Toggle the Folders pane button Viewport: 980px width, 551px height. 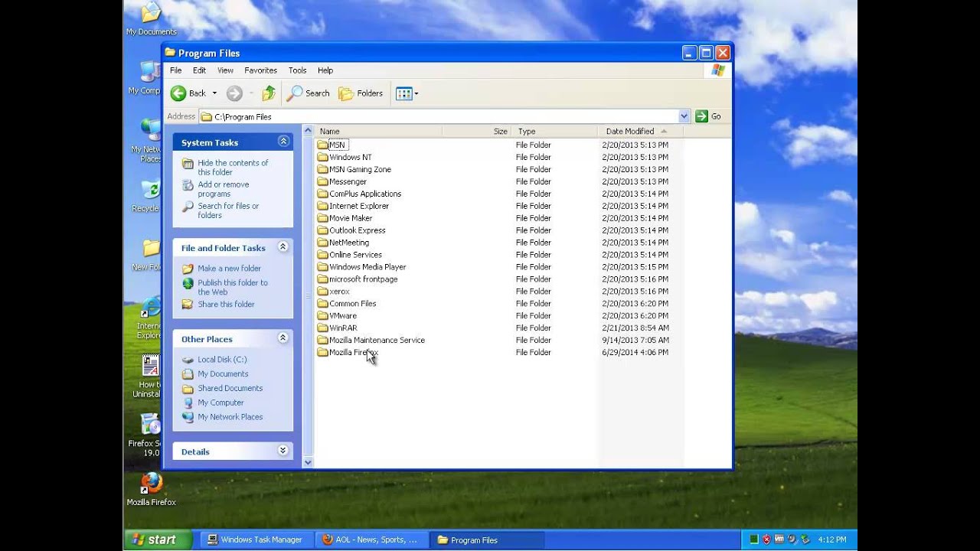click(361, 93)
